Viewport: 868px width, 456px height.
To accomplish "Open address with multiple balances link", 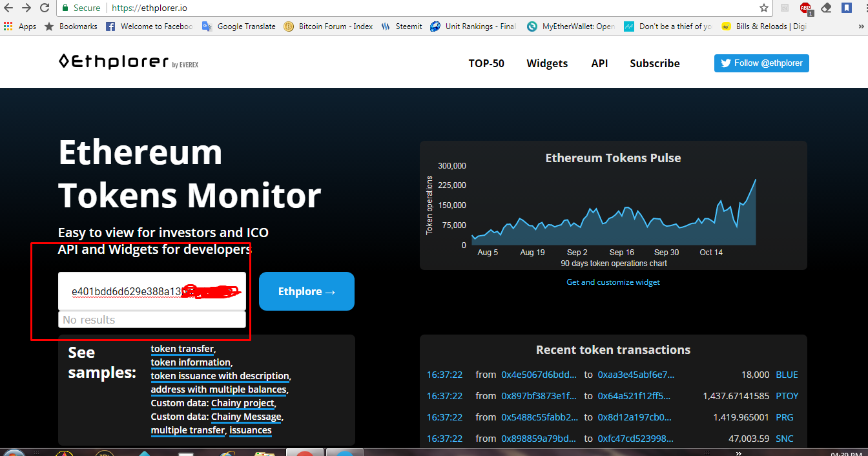I will pyautogui.click(x=218, y=389).
